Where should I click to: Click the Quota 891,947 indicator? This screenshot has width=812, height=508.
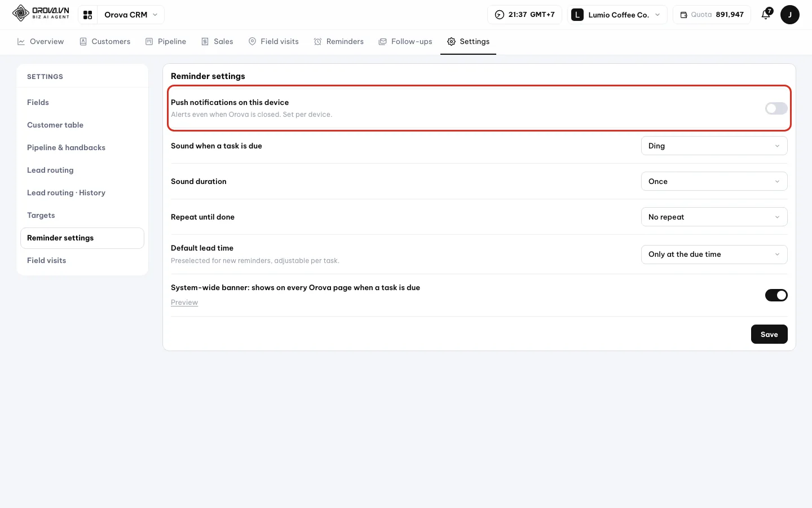coord(712,15)
